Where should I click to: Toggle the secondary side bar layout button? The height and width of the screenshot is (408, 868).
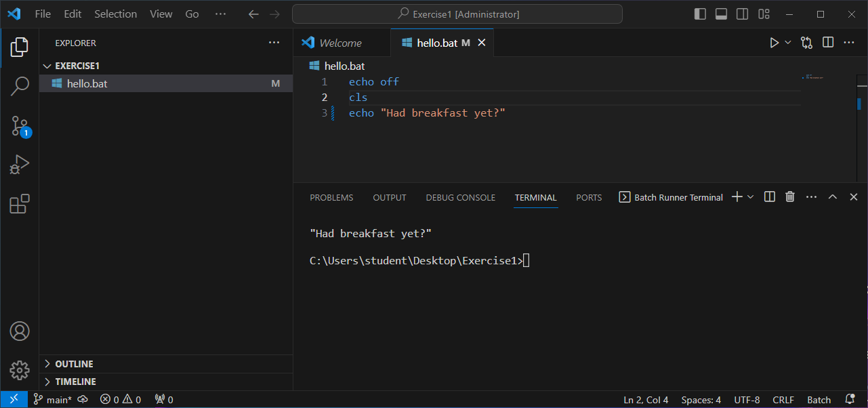click(x=743, y=14)
